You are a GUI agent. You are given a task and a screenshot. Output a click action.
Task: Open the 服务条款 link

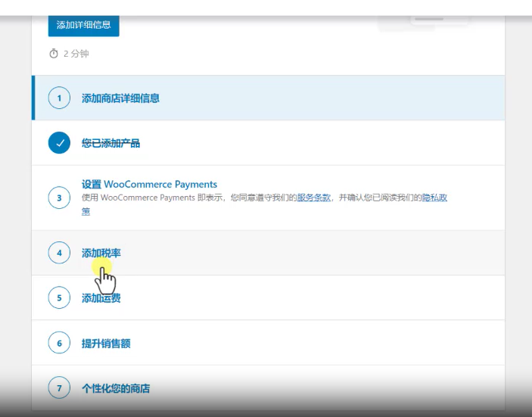314,198
